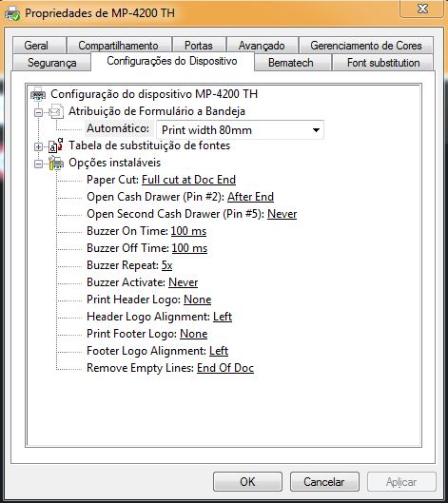
Task: Collapse the Opções instaláveis node
Action: click(x=38, y=164)
